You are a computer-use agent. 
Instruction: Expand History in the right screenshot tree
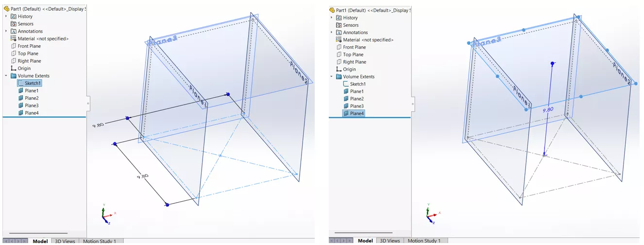(x=332, y=17)
